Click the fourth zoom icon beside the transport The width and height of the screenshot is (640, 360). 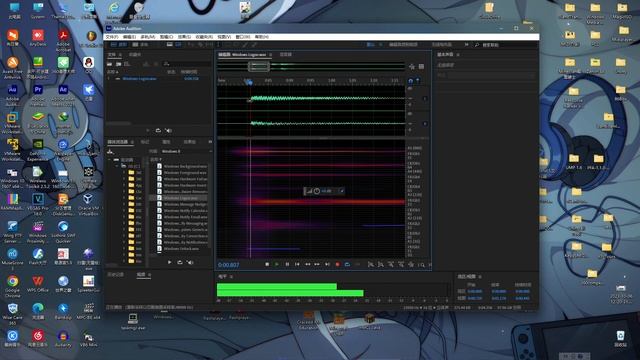401,265
